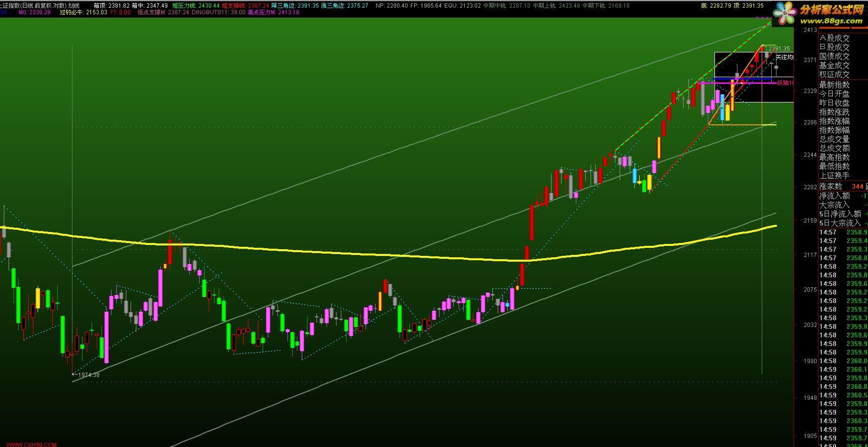Image resolution: width=868 pixels, height=447 pixels.
Task: Click the 过钩必牛: 2153.03 indicator
Action: click(x=83, y=12)
